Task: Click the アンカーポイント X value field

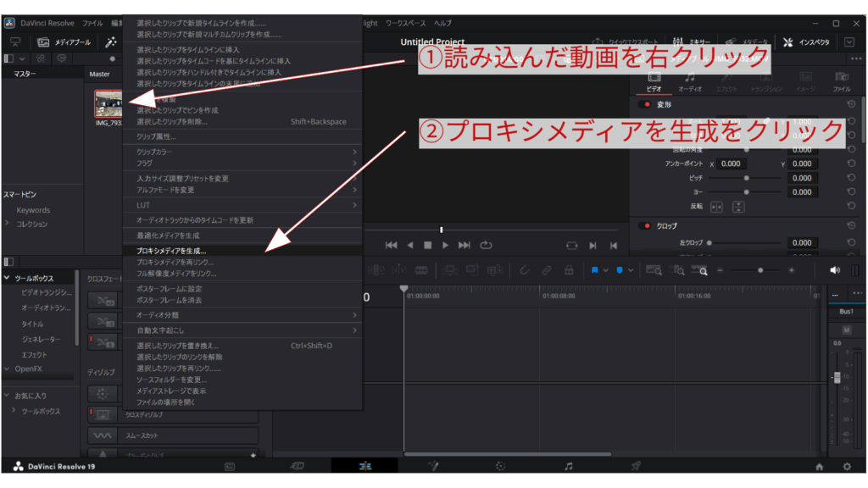Action: [732, 164]
